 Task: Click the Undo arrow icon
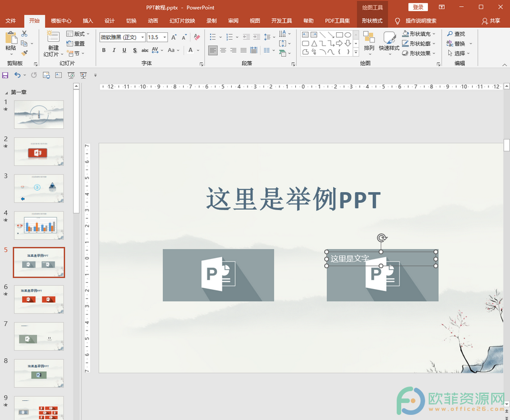point(17,75)
